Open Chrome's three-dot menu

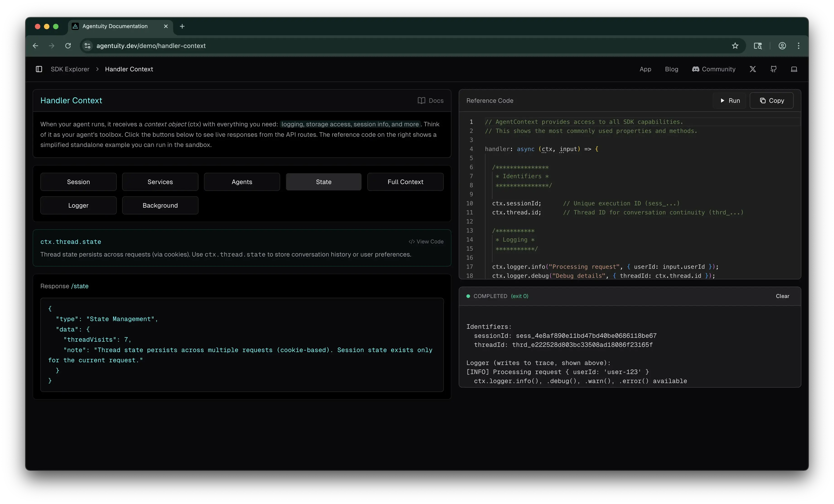(798, 46)
